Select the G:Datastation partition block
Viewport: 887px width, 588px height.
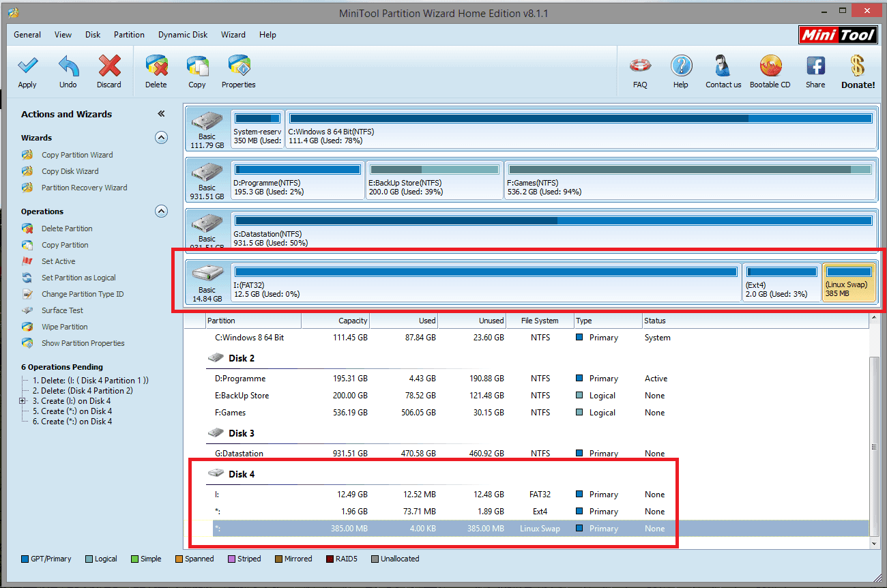point(553,231)
